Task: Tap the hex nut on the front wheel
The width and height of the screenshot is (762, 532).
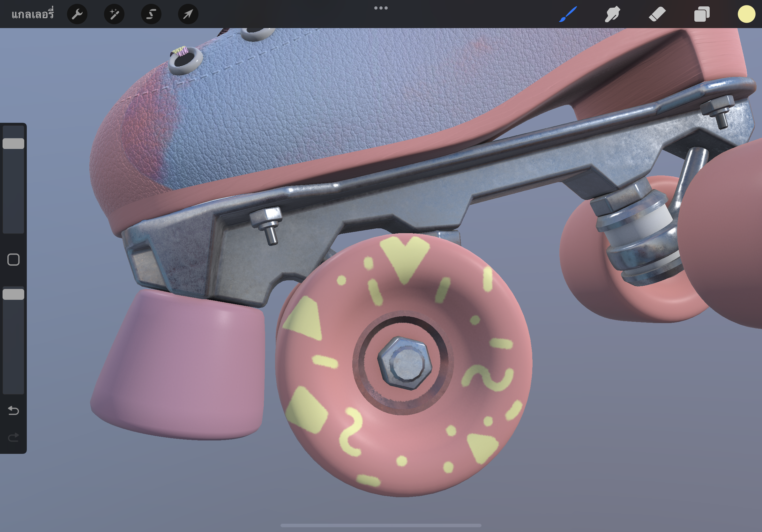Action: [x=405, y=363]
